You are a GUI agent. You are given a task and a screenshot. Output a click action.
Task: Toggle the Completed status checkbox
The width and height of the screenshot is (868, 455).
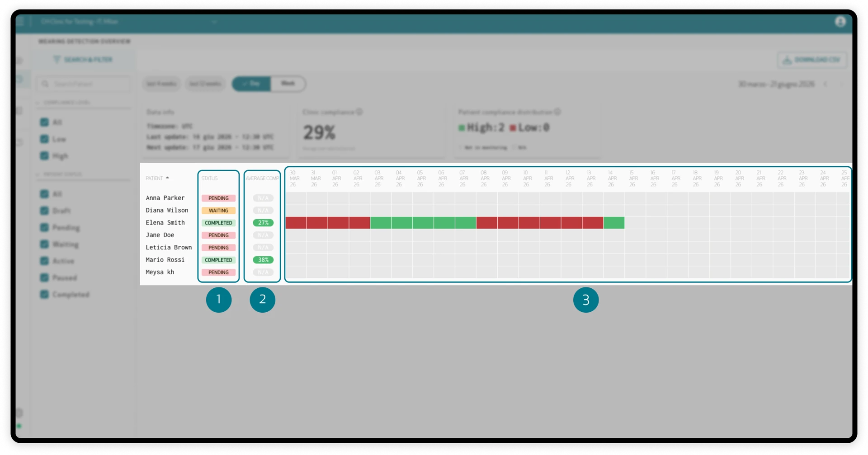[44, 294]
